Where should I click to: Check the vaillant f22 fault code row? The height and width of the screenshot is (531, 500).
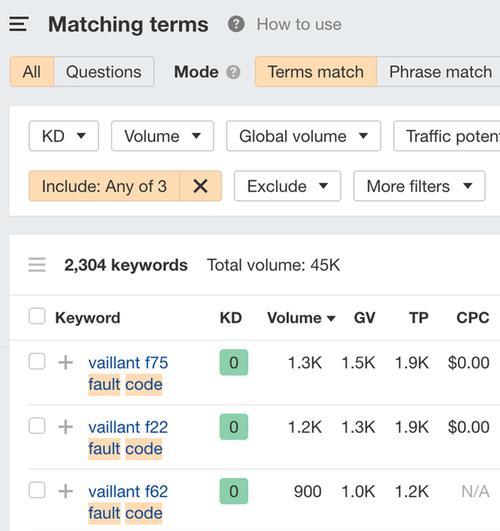pos(37,426)
